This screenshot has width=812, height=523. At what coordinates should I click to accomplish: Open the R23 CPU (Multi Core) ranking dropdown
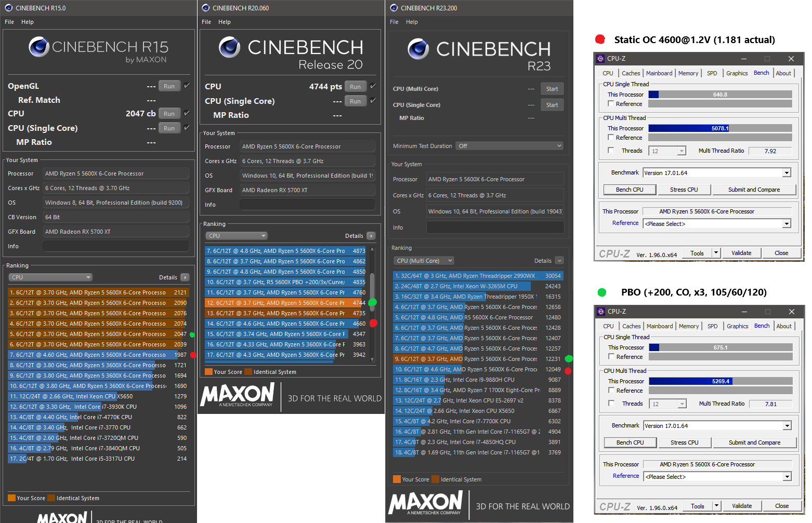(x=424, y=261)
